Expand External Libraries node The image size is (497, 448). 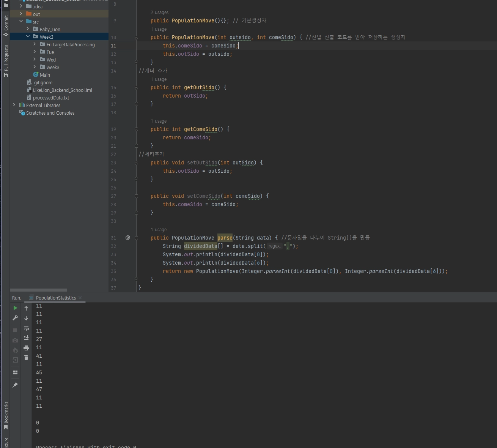14,105
